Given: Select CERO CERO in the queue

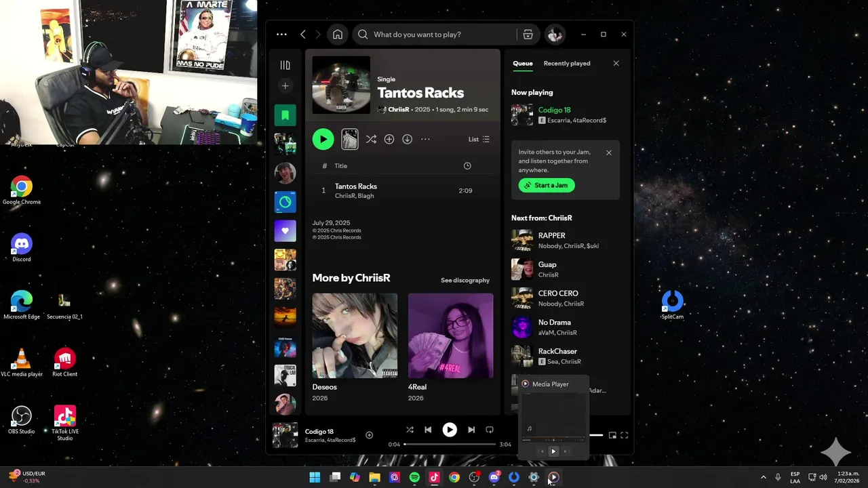Looking at the screenshot, I should [x=566, y=298].
